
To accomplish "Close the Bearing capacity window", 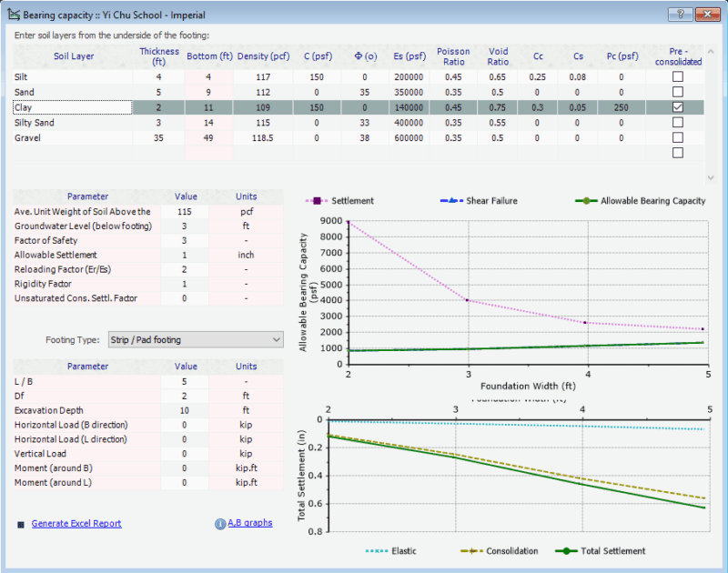I will click(708, 15).
